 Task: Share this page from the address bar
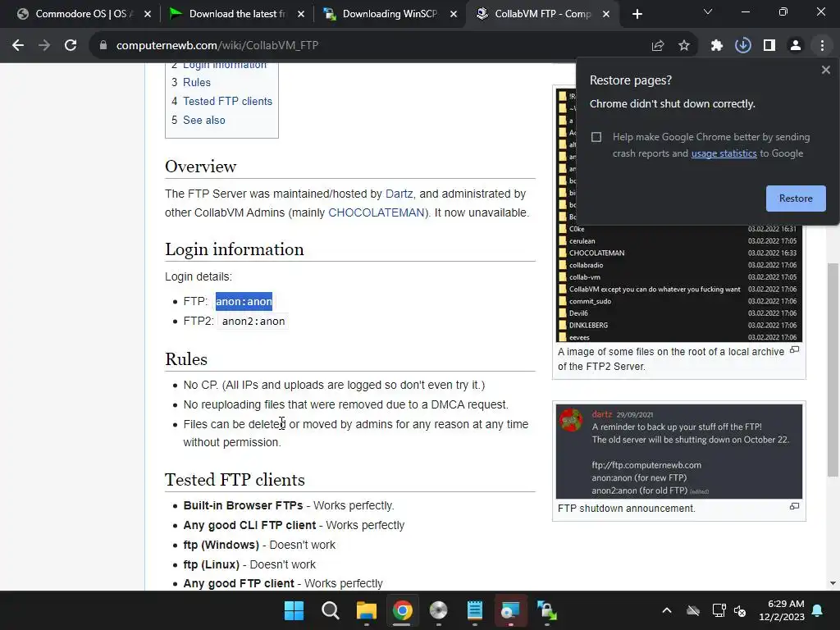pos(658,46)
